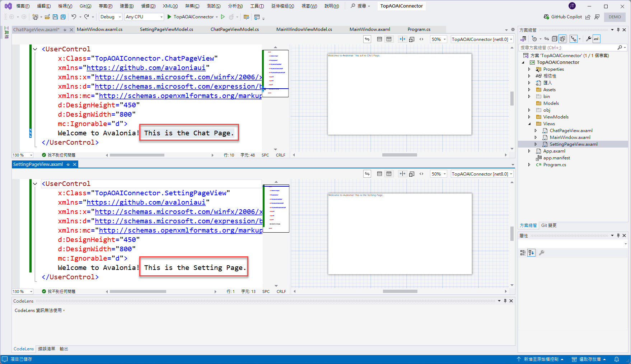Open the 偵錯(D) debug menu

148,6
